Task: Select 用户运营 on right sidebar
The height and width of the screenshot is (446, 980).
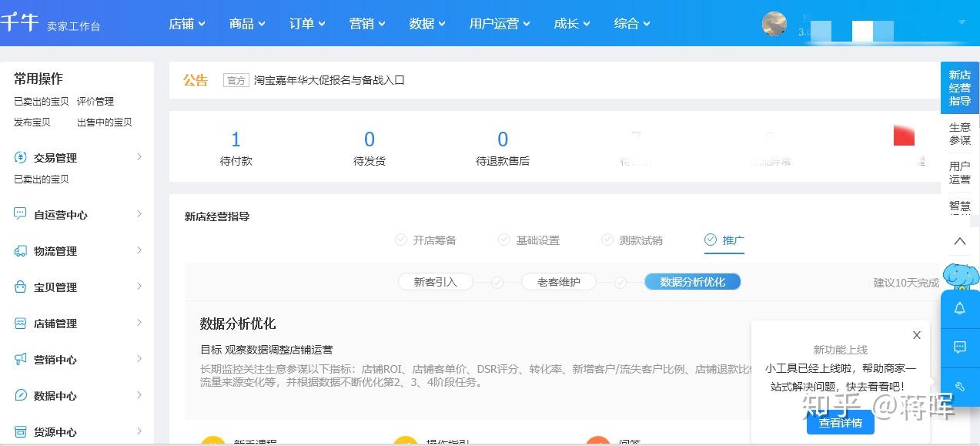Action: (x=960, y=173)
